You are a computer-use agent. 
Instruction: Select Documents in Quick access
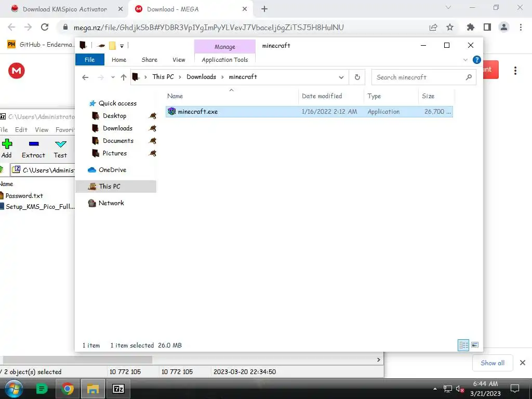point(118,140)
